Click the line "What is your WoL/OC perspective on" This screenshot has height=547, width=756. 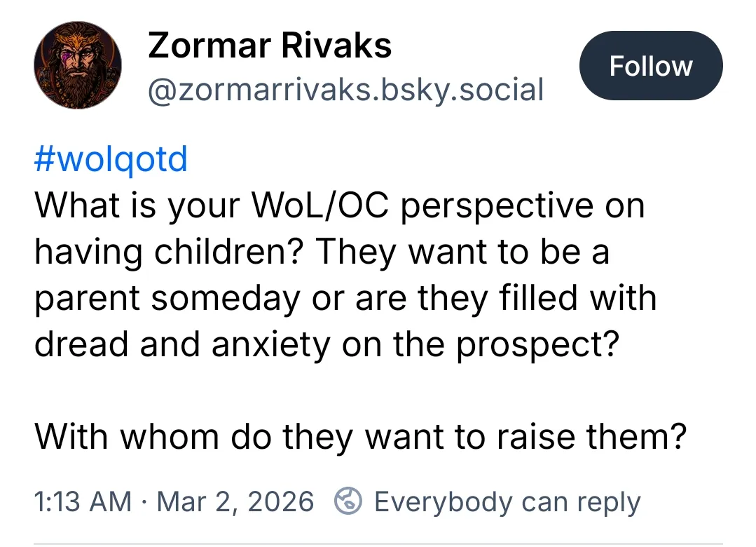point(339,205)
